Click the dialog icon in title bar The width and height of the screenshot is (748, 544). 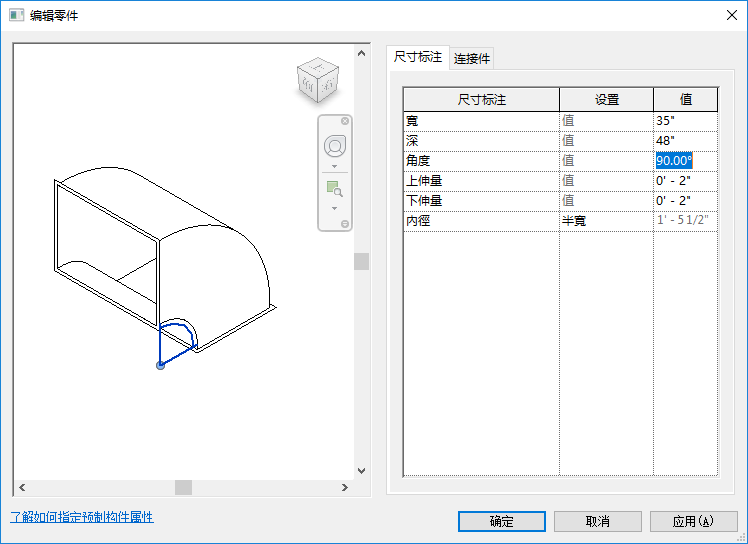click(x=17, y=15)
